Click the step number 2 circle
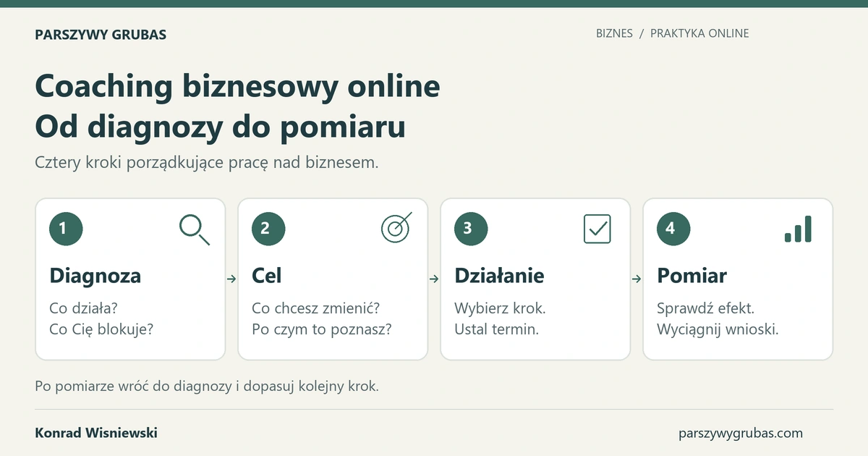The width and height of the screenshot is (868, 456). [x=268, y=229]
